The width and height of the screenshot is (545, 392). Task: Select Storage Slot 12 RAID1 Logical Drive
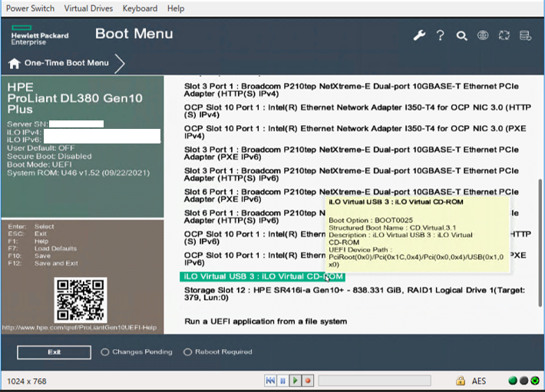click(355, 294)
